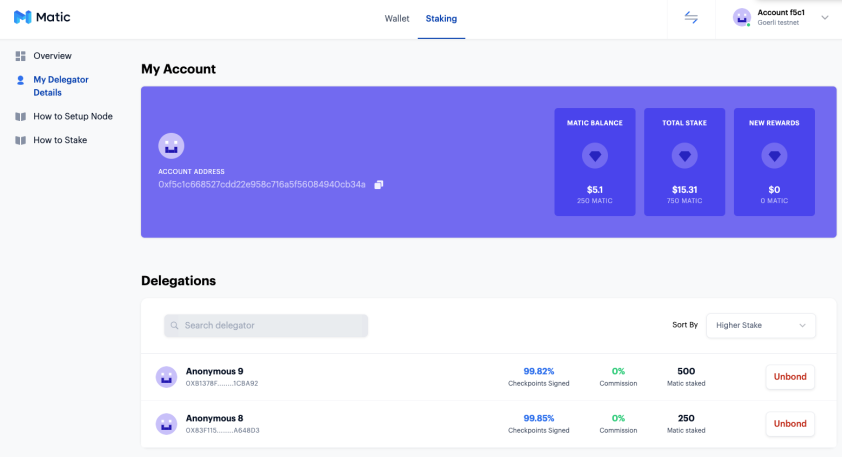Open the Higher Stake sort dropdown
Viewport: 842px width, 457px height.
(x=761, y=325)
